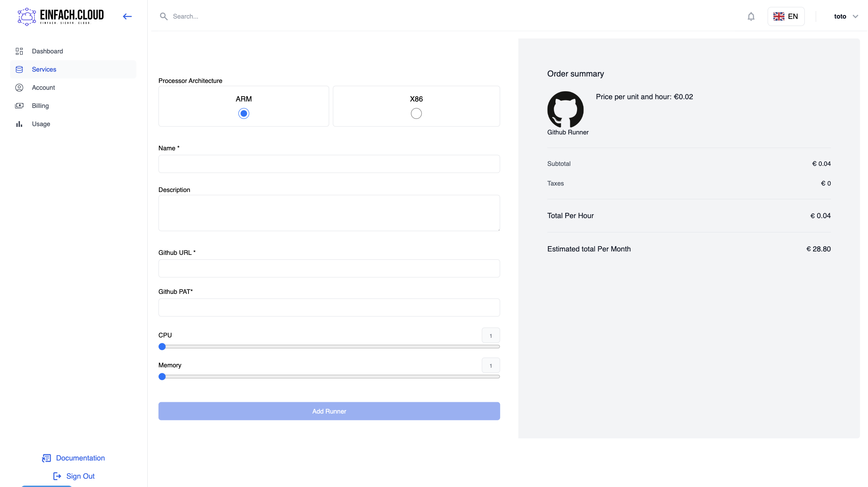
Task: Open the EN language selector
Action: (x=786, y=16)
